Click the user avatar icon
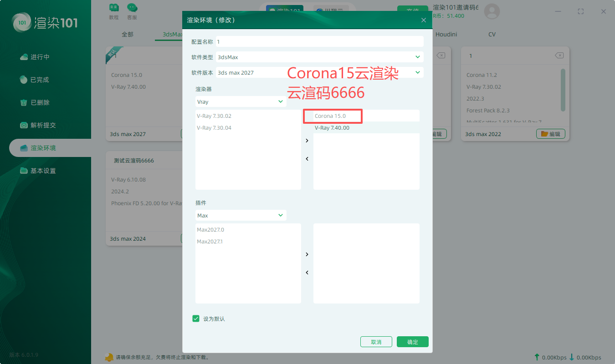 click(492, 11)
